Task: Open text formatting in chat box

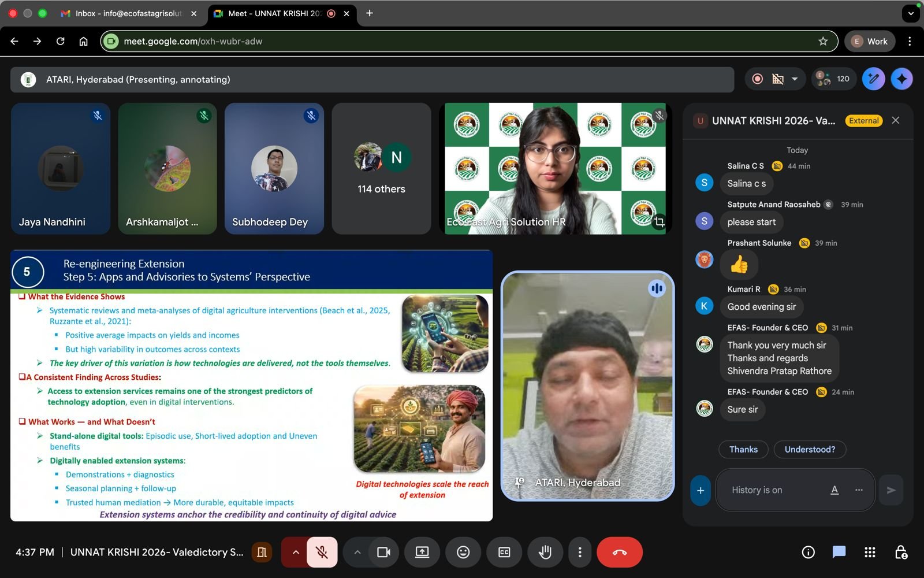Action: pos(834,490)
